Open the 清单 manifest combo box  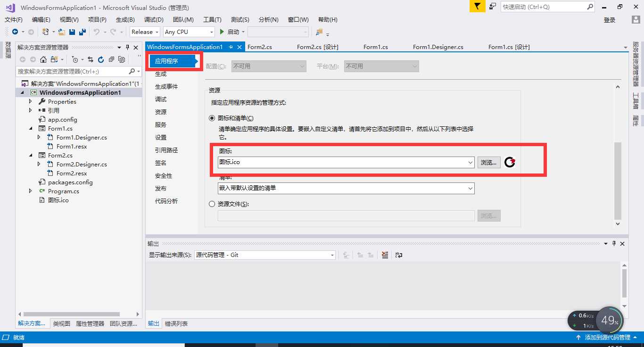(346, 188)
